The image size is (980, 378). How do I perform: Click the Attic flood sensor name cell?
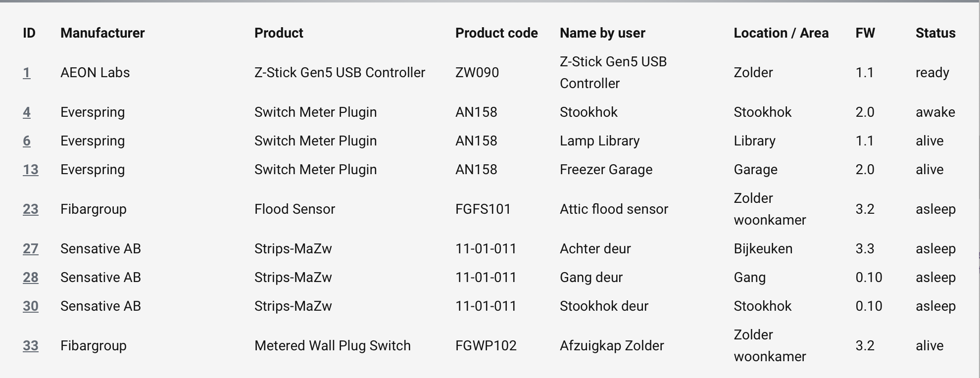(614, 209)
